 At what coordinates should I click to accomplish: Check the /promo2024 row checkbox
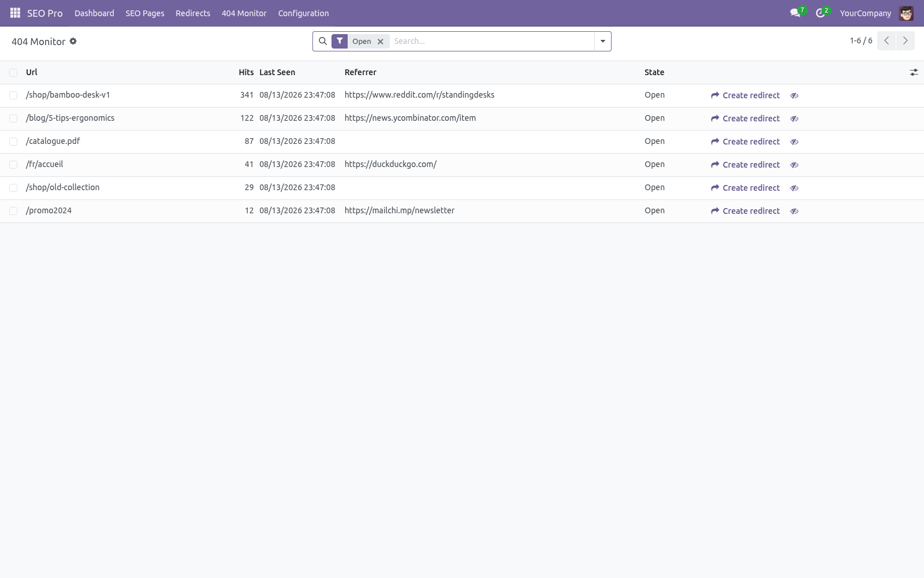tap(13, 211)
